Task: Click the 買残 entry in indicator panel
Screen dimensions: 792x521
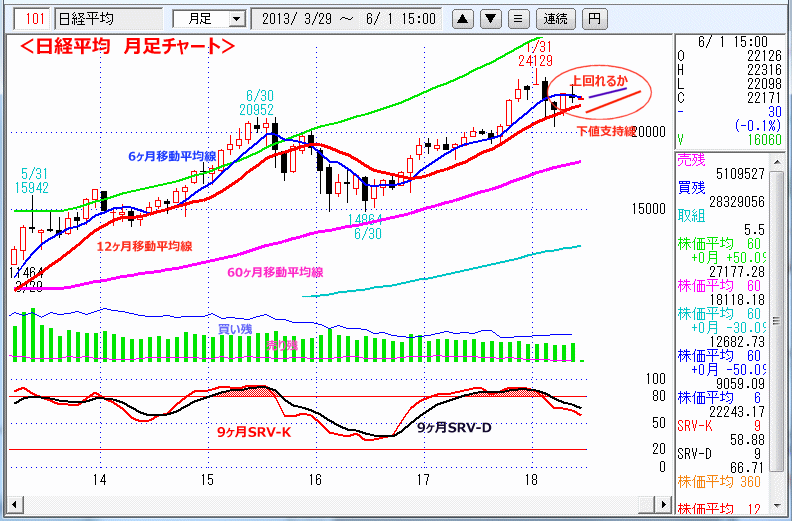Action: coord(691,188)
